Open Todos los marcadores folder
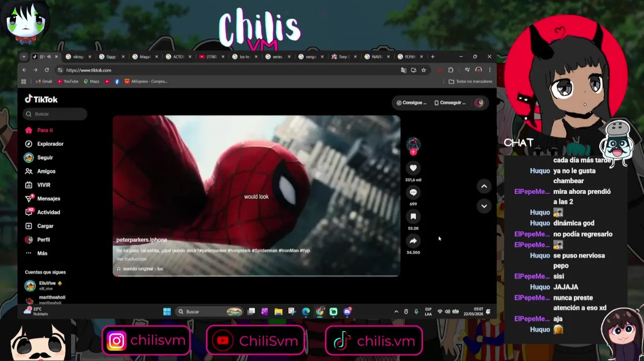The image size is (644, 361). (x=470, y=82)
